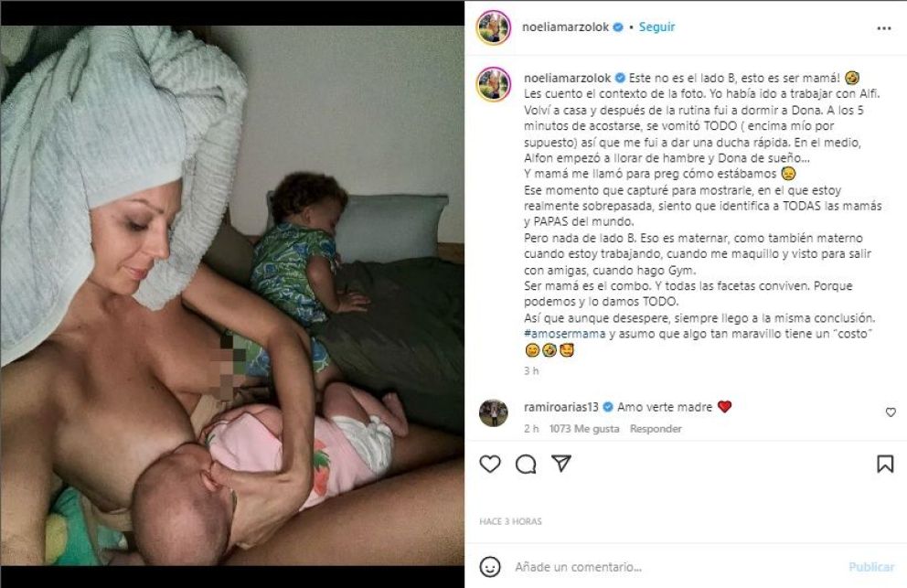The height and width of the screenshot is (588, 907).
Task: View the 1073 Me gusta likes
Action: pyautogui.click(x=583, y=429)
